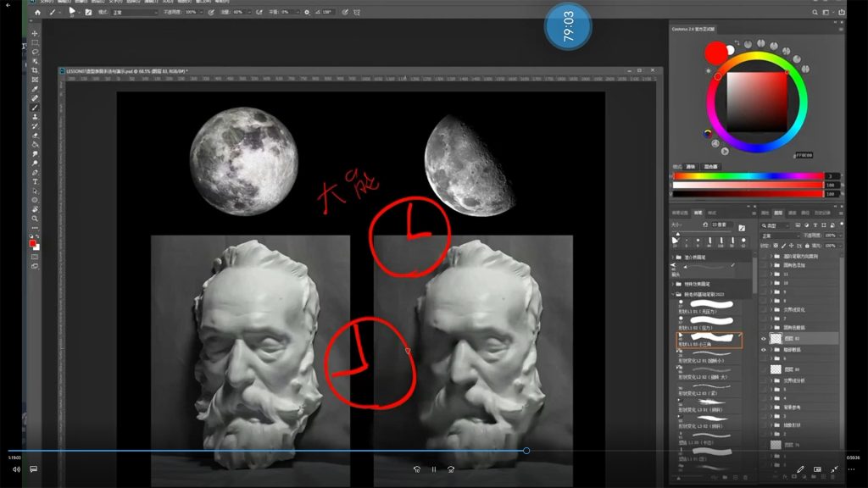Click the Home icon in options bar
The image size is (868, 488).
[37, 13]
